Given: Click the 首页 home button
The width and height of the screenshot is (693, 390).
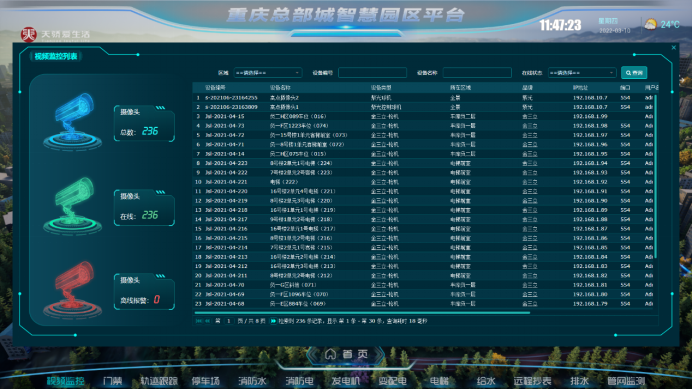Looking at the screenshot, I should pyautogui.click(x=346, y=354).
